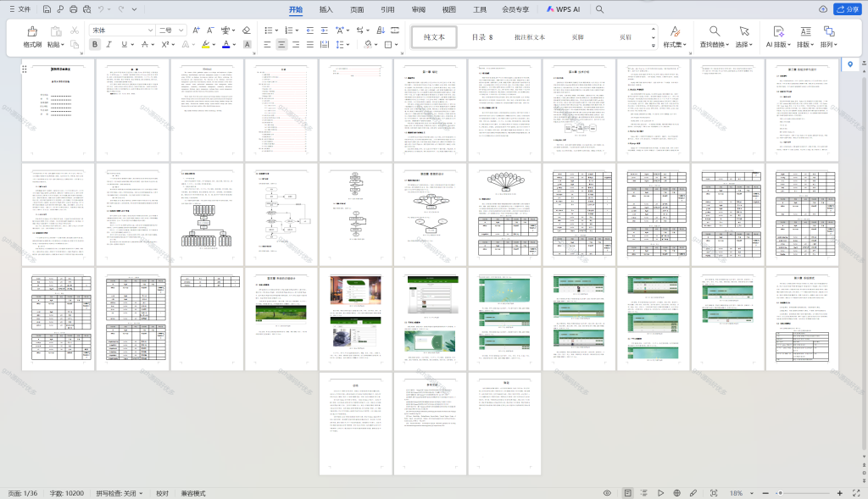Click AI 排版 button
Image resolution: width=868 pixels, height=499 pixels.
coord(778,36)
